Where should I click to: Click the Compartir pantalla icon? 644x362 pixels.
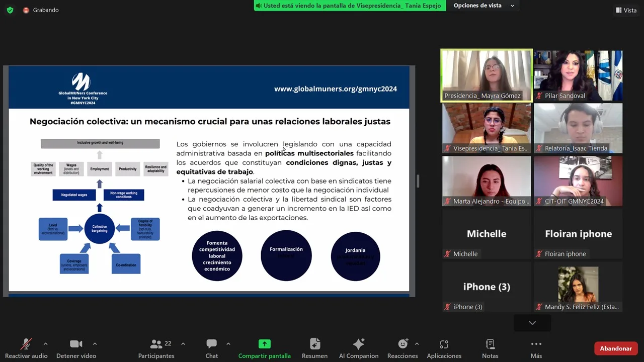click(264, 344)
